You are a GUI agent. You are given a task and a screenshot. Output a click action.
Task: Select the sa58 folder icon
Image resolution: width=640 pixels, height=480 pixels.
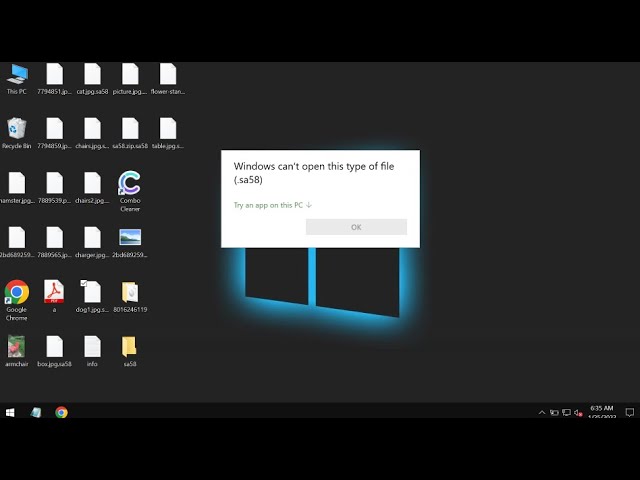tap(129, 347)
